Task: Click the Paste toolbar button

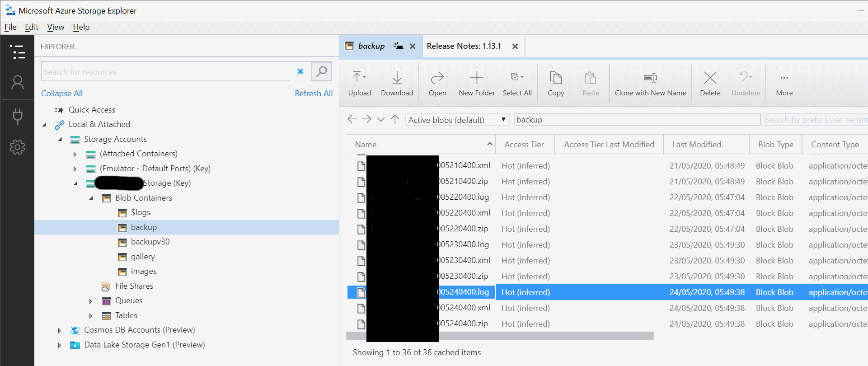Action: coord(591,84)
